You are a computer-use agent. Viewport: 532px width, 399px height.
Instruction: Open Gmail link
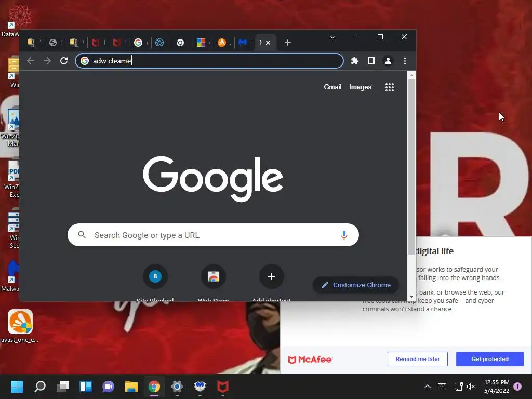coord(332,87)
